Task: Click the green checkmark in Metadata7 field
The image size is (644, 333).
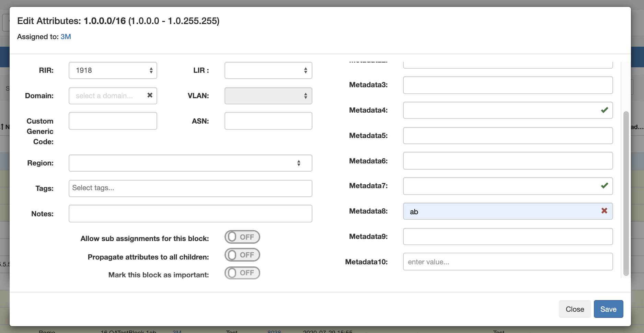Action: (x=604, y=186)
